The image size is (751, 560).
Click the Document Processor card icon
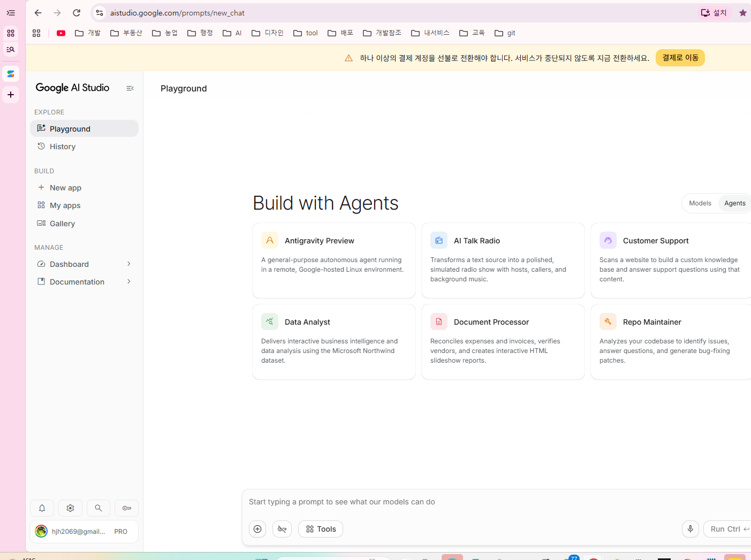tap(439, 322)
